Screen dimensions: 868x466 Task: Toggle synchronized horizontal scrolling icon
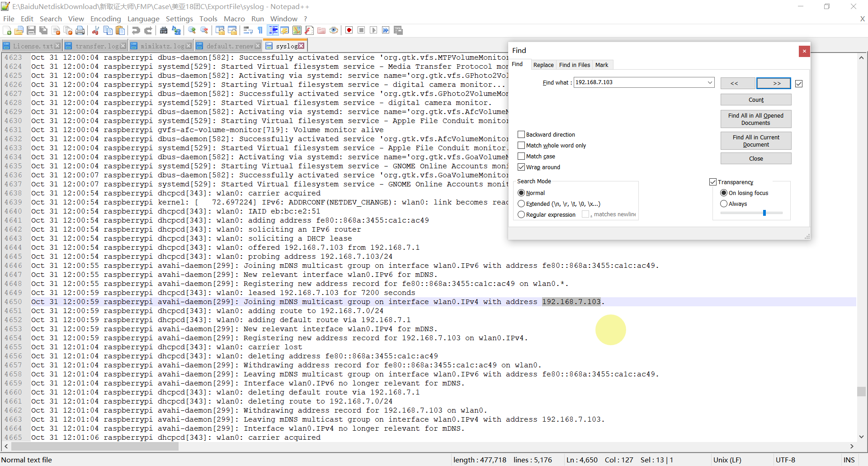[x=232, y=30]
